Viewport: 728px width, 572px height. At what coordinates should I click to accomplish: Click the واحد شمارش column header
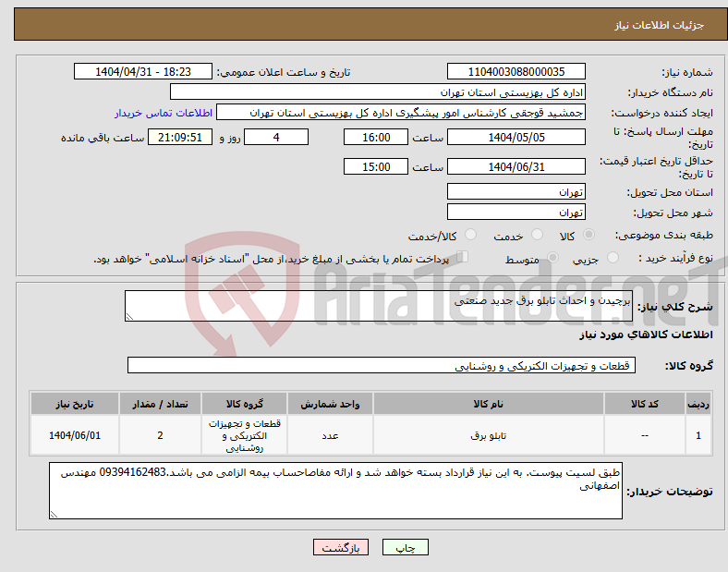coord(330,404)
